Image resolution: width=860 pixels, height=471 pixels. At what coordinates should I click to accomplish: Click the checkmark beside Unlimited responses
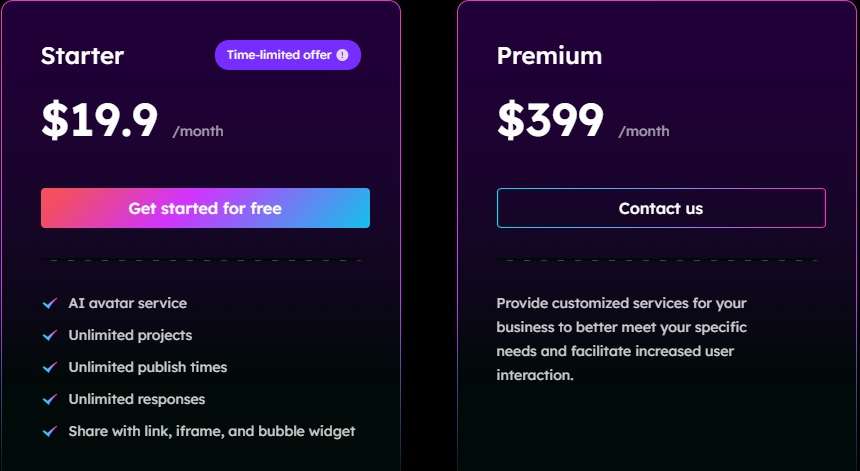[x=50, y=399]
